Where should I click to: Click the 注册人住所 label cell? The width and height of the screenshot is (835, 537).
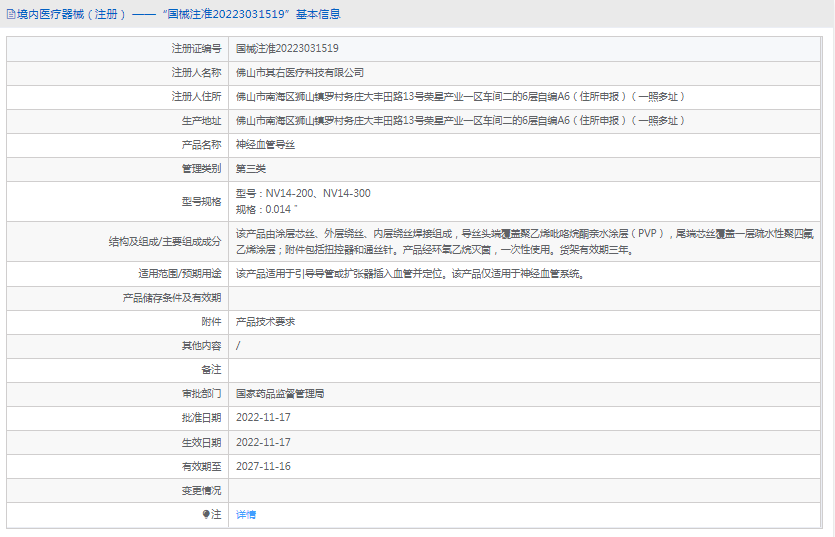(x=118, y=97)
